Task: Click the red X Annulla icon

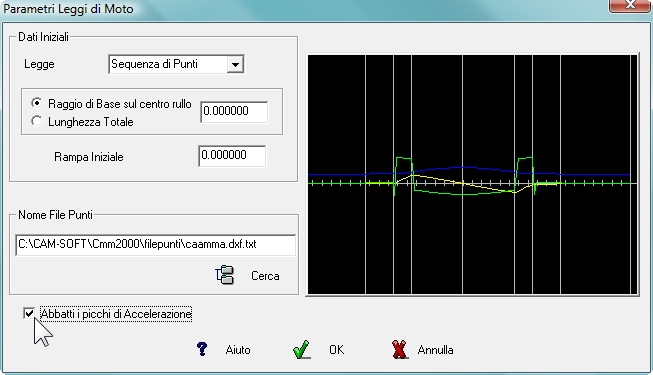Action: pos(399,350)
